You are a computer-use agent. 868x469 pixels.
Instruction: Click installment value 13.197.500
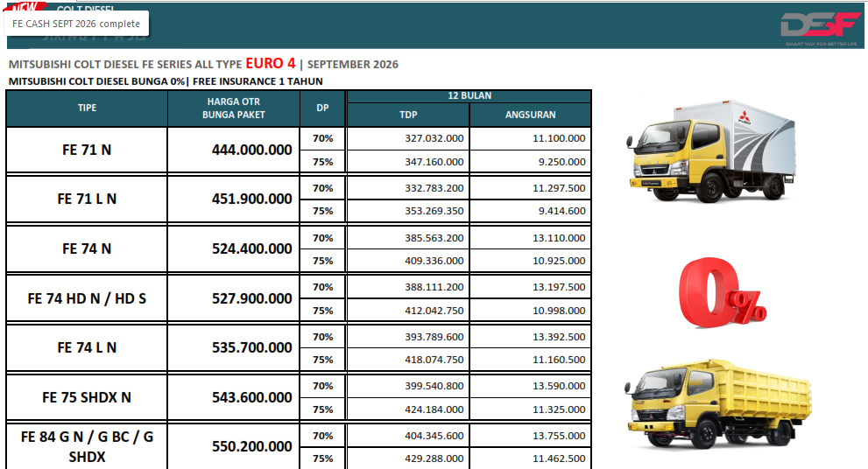tap(559, 287)
